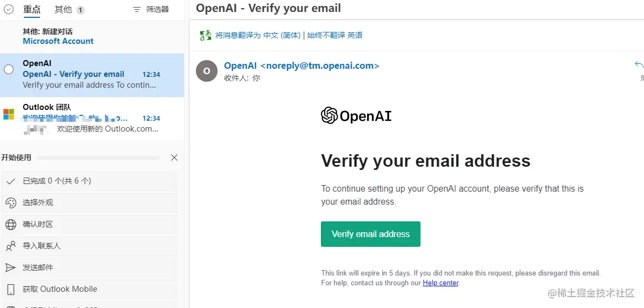644x308 pixels.
Task: Switch to the 重点 focused tab
Action: (x=32, y=9)
